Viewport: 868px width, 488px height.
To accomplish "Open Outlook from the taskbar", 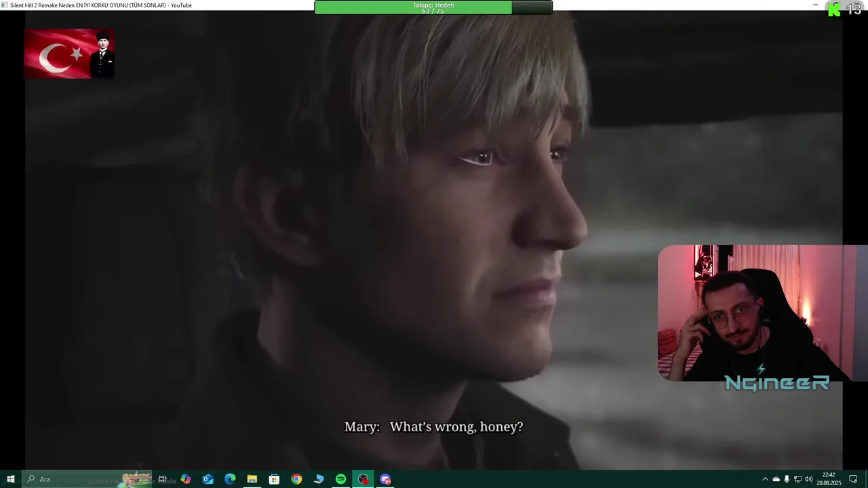I will click(208, 479).
